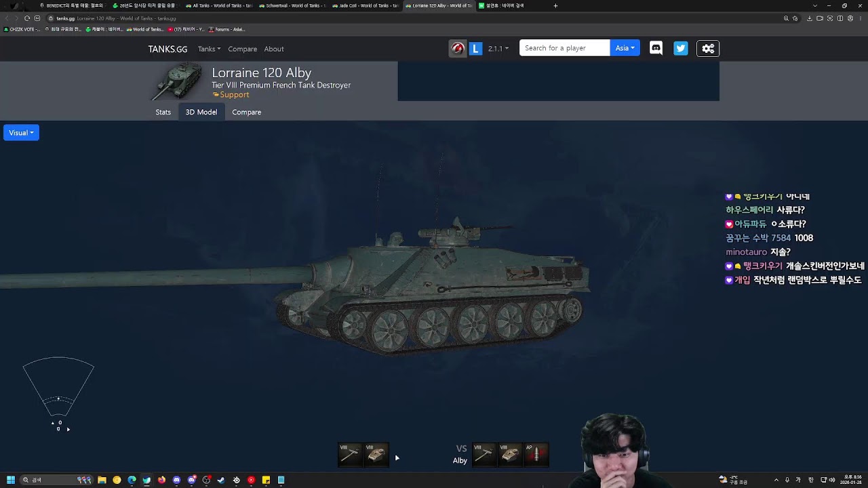Image resolution: width=868 pixels, height=488 pixels.
Task: Click the gun traverse arc diagram
Action: (x=58, y=387)
